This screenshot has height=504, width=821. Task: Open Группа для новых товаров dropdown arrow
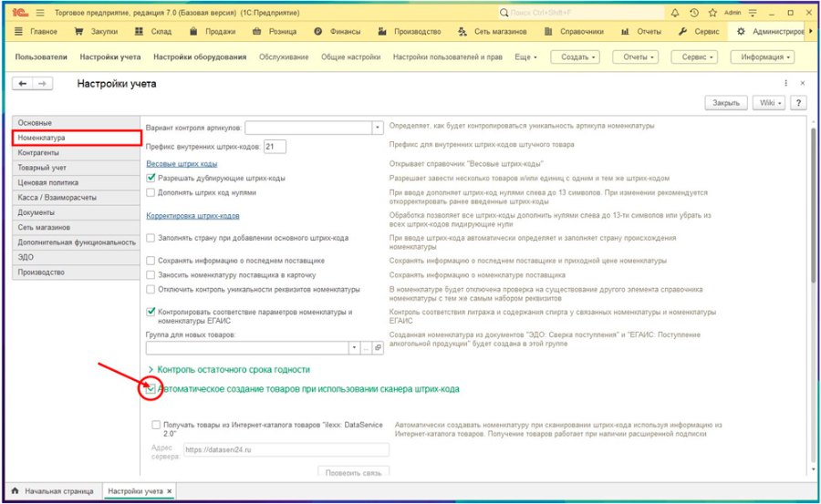pos(355,348)
